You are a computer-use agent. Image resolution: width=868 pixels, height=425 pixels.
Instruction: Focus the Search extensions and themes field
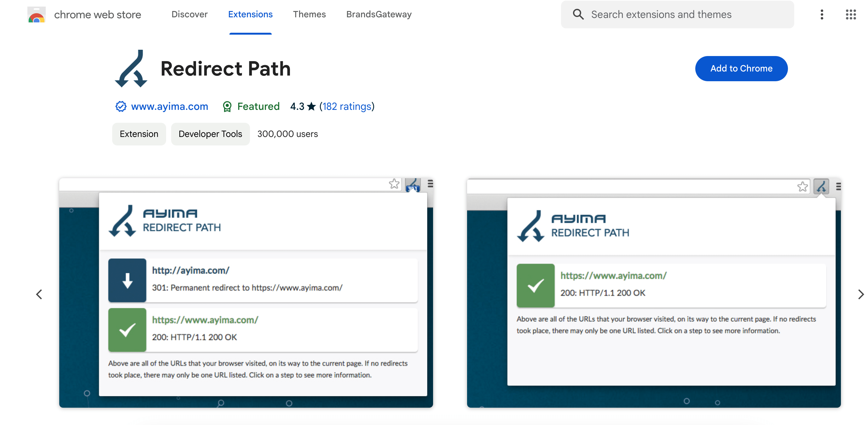point(677,14)
